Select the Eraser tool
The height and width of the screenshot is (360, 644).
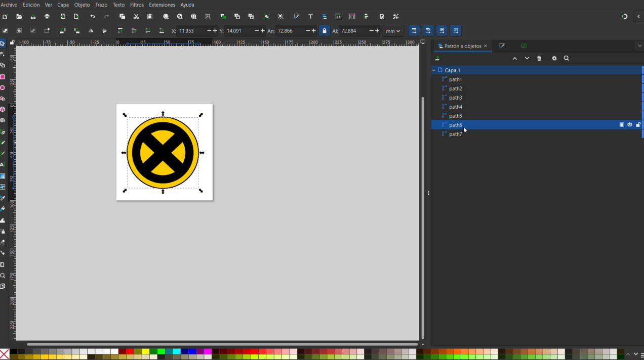[x=3, y=242]
